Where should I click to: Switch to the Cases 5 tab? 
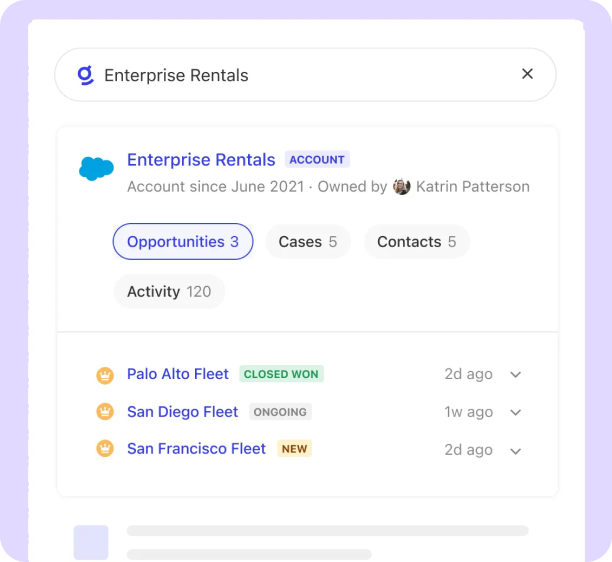coord(308,242)
